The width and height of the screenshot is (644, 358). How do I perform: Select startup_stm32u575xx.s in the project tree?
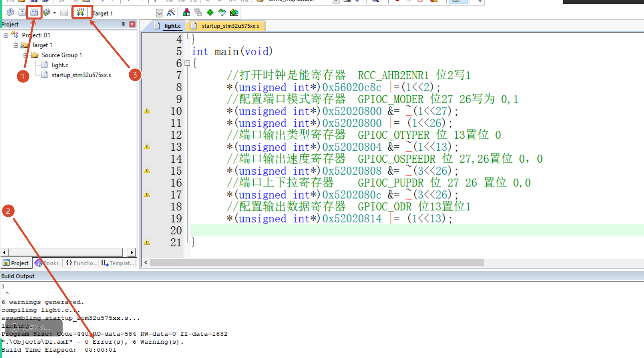(81, 75)
